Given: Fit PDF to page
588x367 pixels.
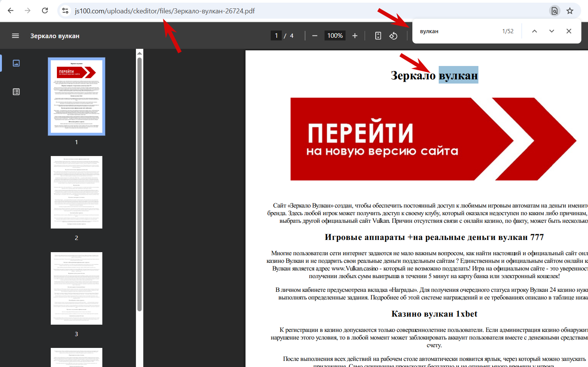Looking at the screenshot, I should point(378,35).
